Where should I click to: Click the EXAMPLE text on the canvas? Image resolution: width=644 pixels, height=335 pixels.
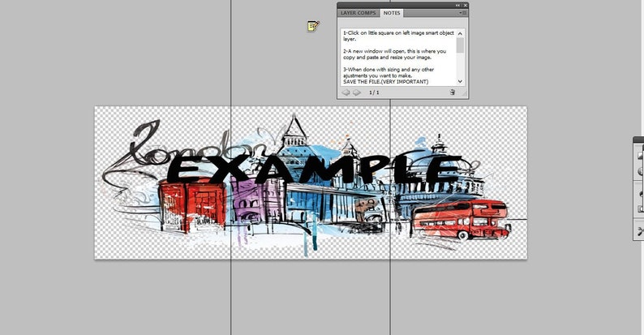tap(314, 169)
